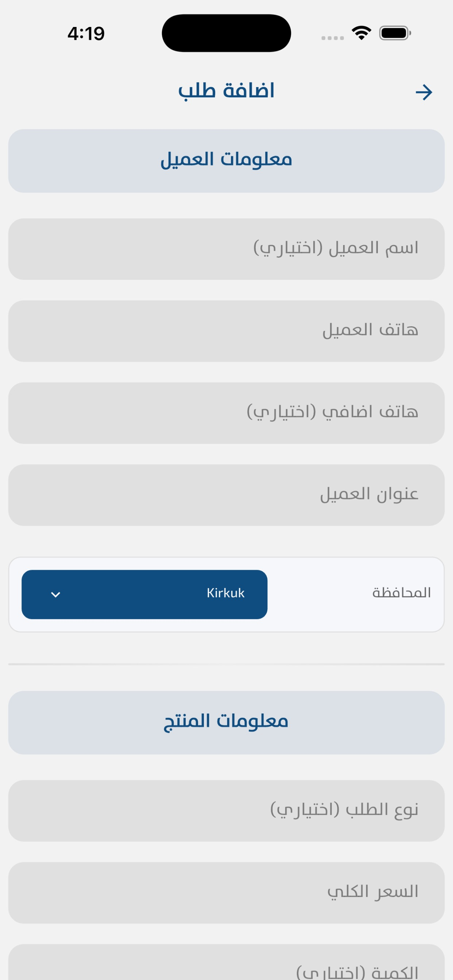Tap the الكمية (اختياري) quantity field
This screenshot has width=453, height=980.
[x=226, y=966]
